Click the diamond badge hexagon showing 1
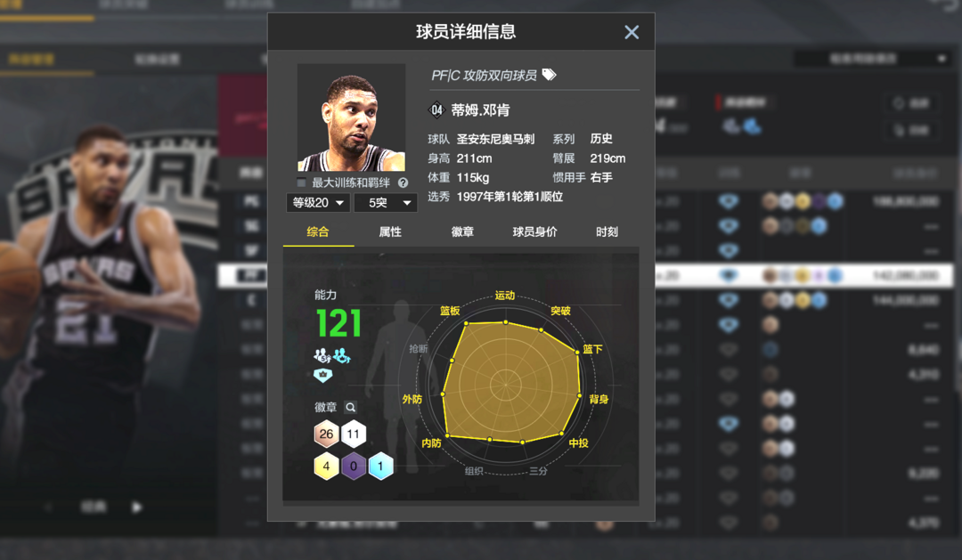 (380, 467)
